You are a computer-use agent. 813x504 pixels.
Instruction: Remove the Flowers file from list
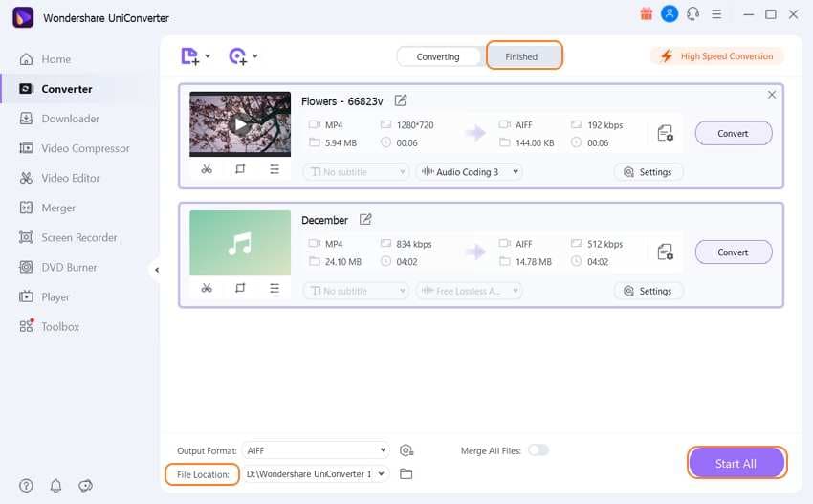(x=772, y=95)
